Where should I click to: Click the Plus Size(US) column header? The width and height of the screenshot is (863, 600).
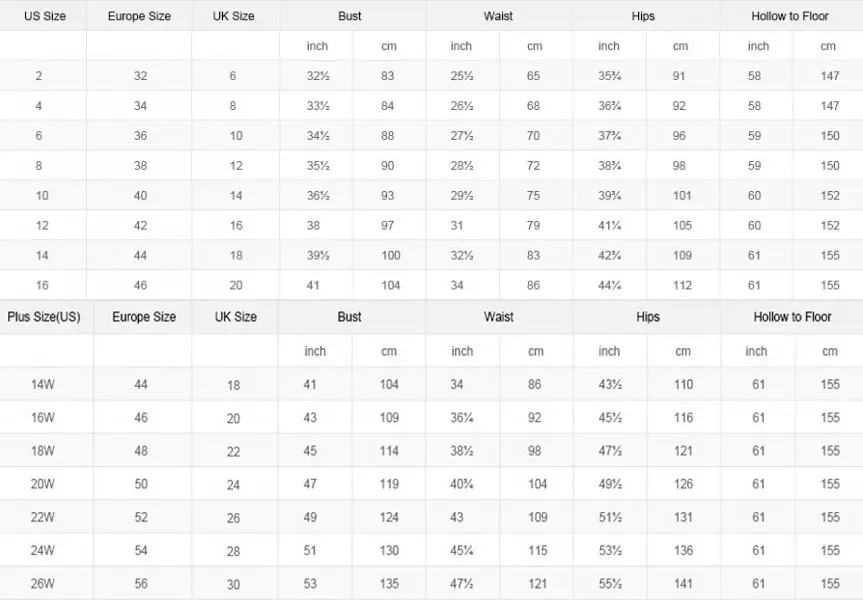44,317
